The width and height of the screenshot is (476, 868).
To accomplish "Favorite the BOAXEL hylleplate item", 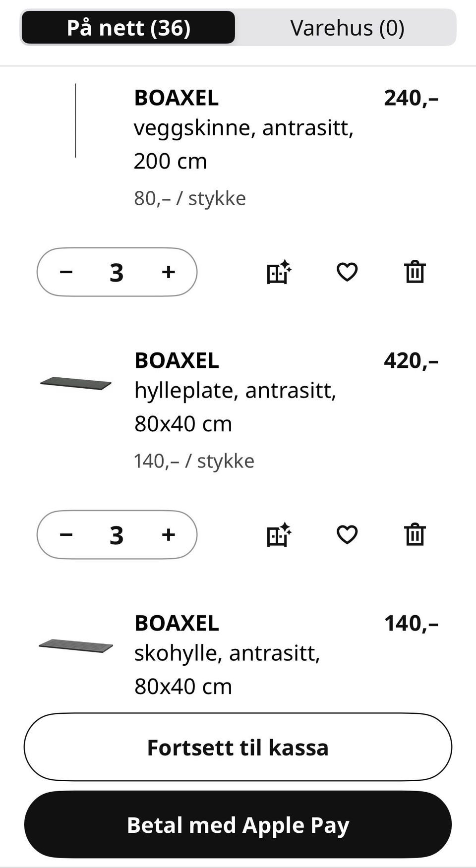I will pyautogui.click(x=347, y=534).
